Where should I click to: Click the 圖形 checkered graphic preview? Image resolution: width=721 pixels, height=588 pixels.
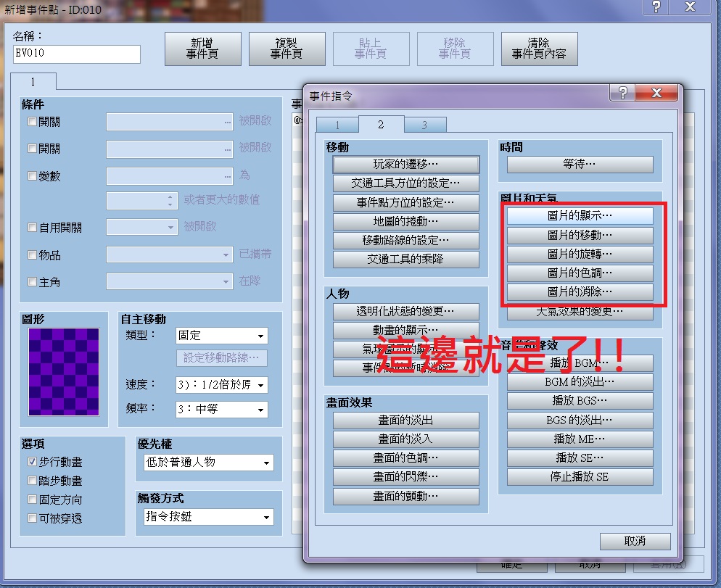click(64, 372)
